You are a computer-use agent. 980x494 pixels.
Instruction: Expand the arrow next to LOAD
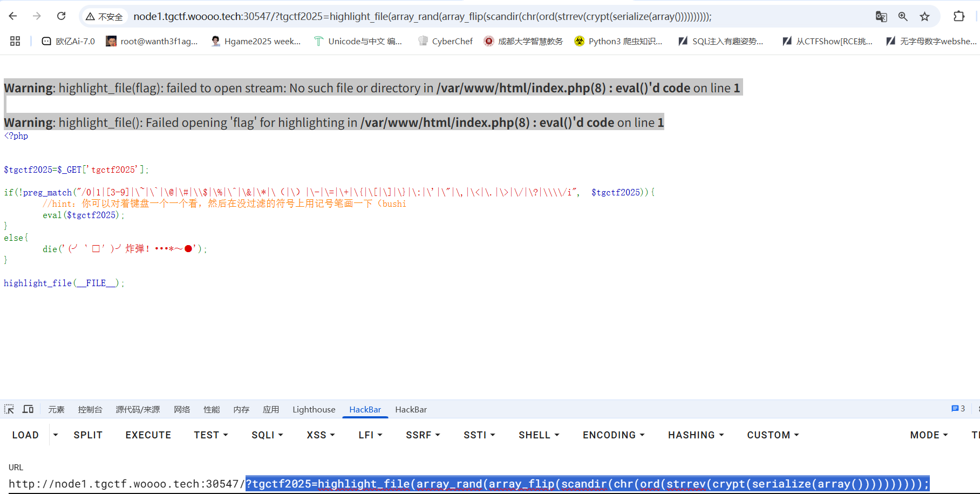point(55,435)
